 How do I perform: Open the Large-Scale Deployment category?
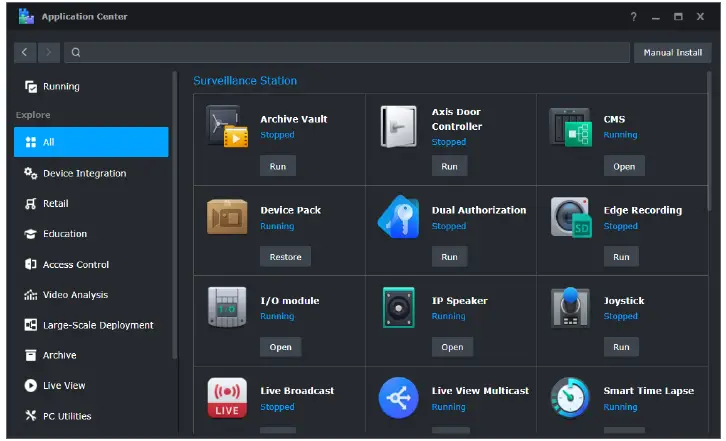point(91,325)
